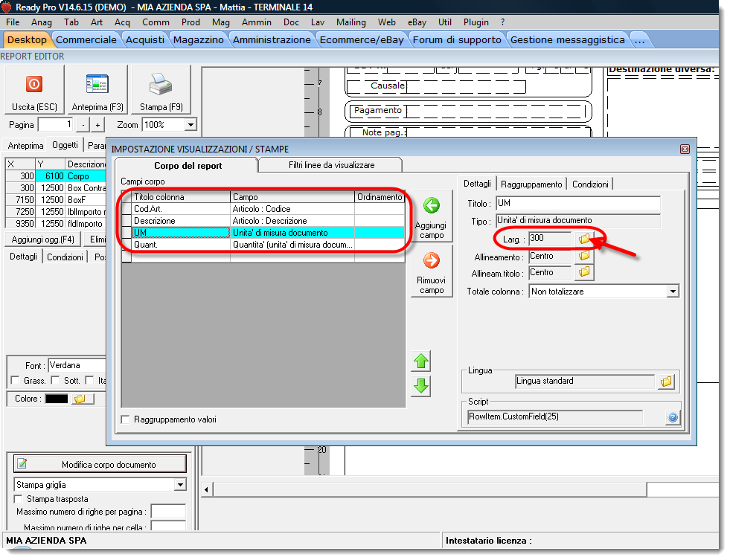Open Ecommerce/eBay tab
This screenshot has height=560, width=730.
point(362,40)
